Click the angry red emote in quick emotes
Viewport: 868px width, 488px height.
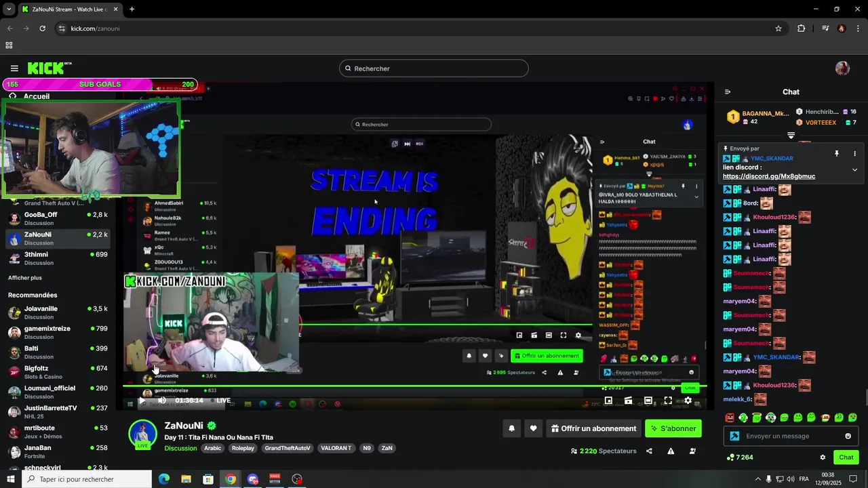tap(730, 418)
